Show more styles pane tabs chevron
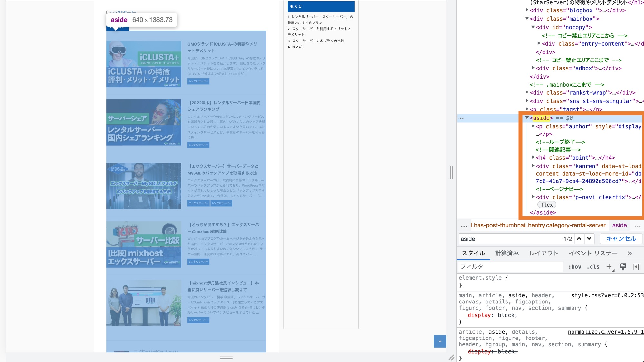 click(x=630, y=253)
